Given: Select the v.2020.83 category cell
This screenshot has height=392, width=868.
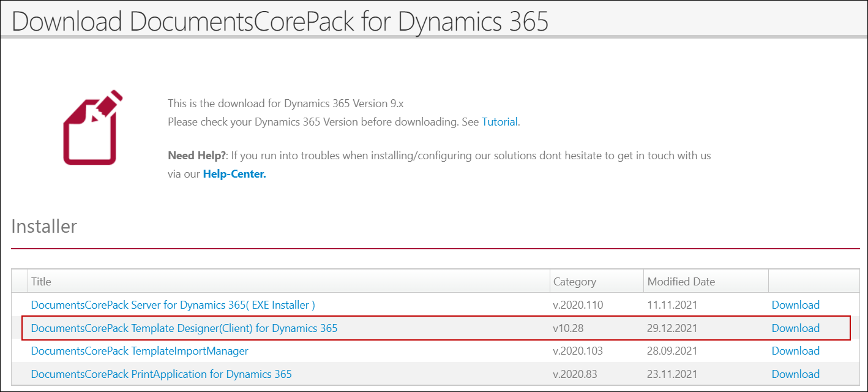Looking at the screenshot, I should (575, 374).
